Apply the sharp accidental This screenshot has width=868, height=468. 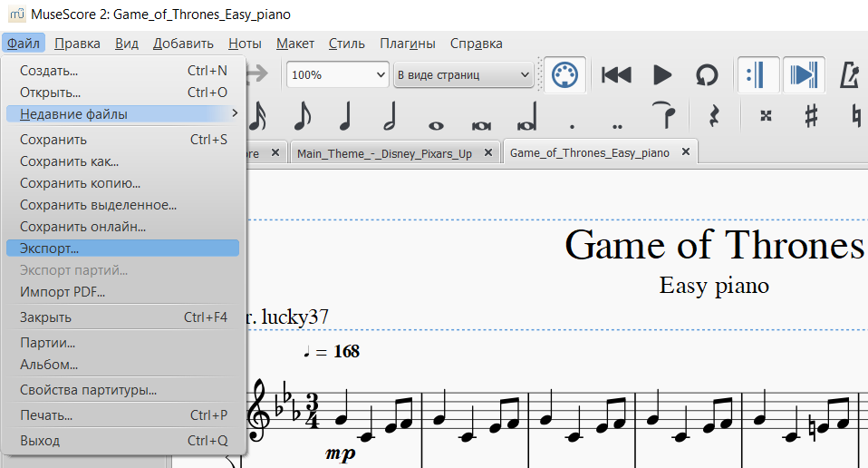point(811,116)
